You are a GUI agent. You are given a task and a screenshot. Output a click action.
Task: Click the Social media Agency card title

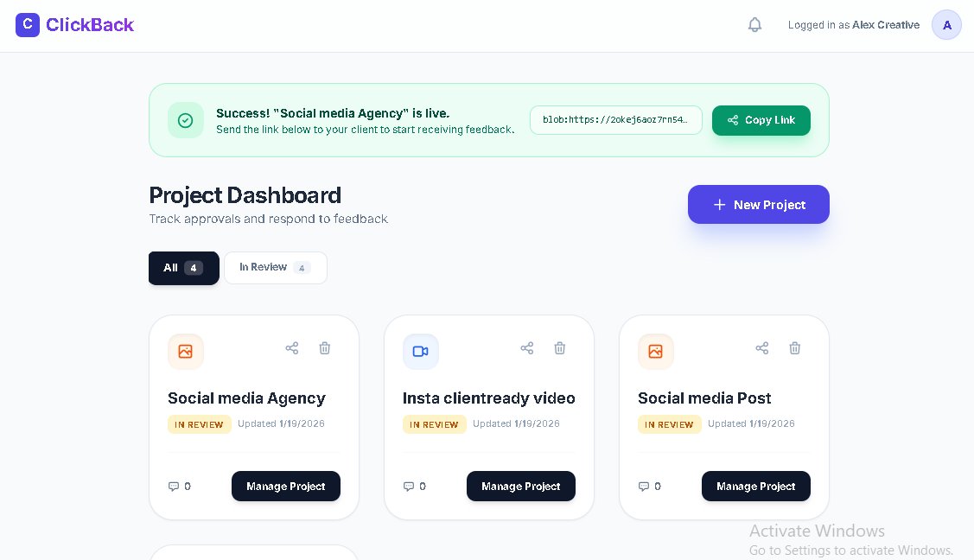pyautogui.click(x=246, y=398)
